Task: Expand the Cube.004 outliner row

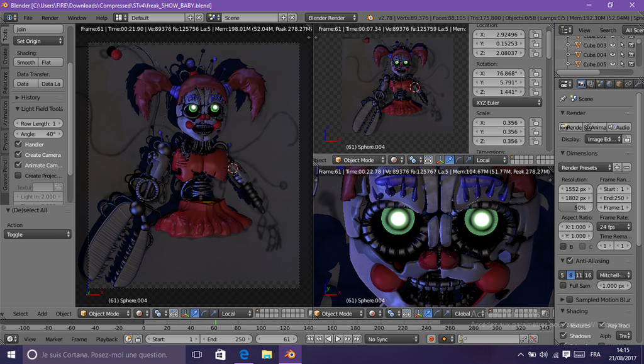Action: 568,54
